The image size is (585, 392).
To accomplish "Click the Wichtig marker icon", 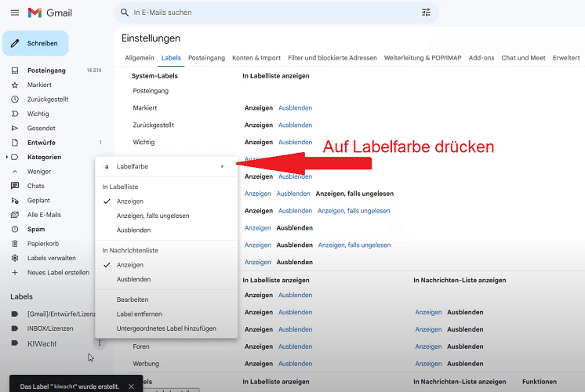I will point(15,114).
